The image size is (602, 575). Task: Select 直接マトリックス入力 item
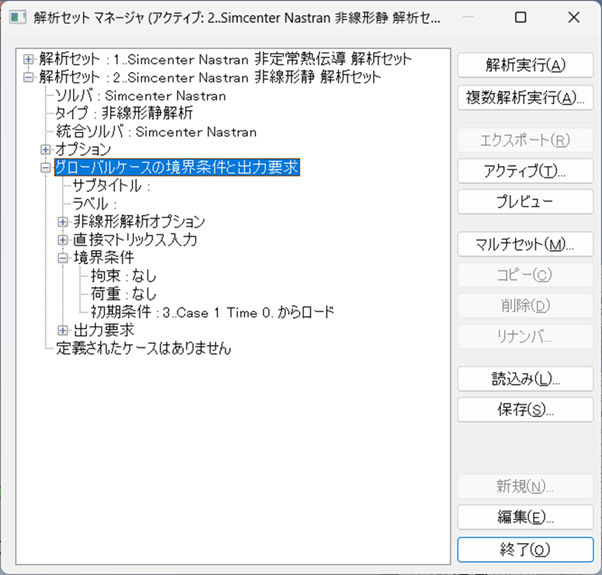pyautogui.click(x=135, y=240)
